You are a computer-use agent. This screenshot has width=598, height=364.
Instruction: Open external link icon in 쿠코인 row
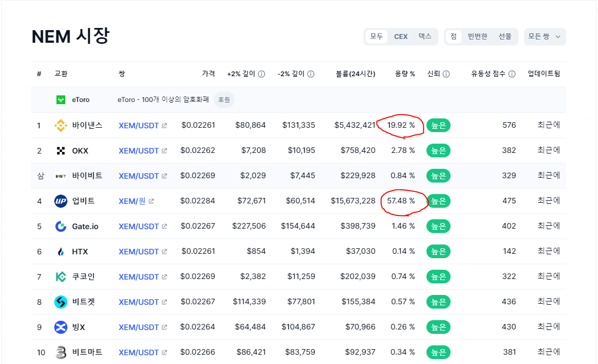pyautogui.click(x=164, y=277)
